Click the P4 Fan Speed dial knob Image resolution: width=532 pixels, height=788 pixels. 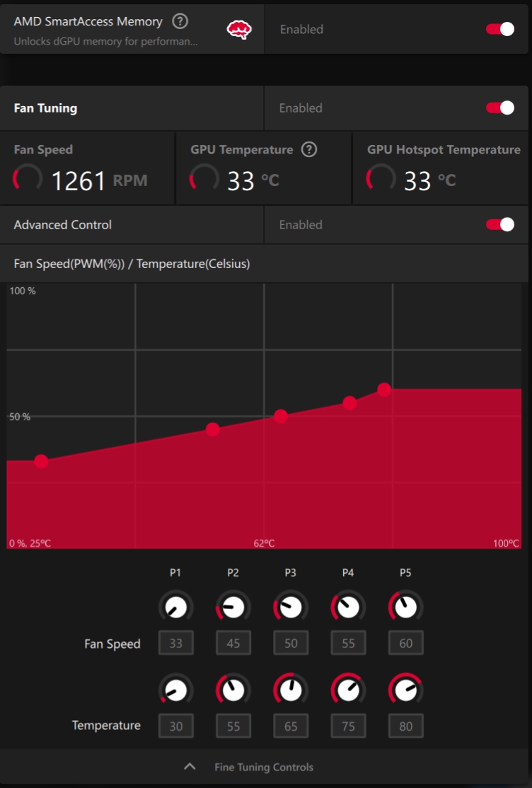(x=348, y=607)
